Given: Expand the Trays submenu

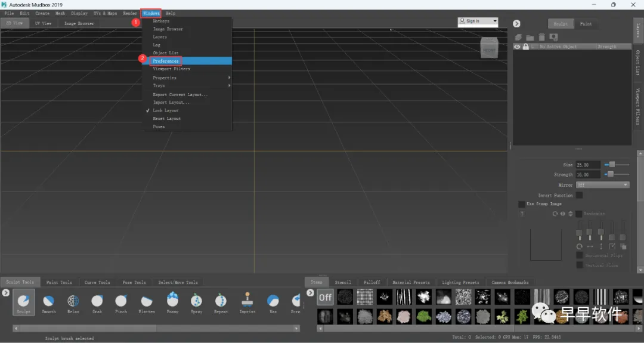Looking at the screenshot, I should 187,85.
